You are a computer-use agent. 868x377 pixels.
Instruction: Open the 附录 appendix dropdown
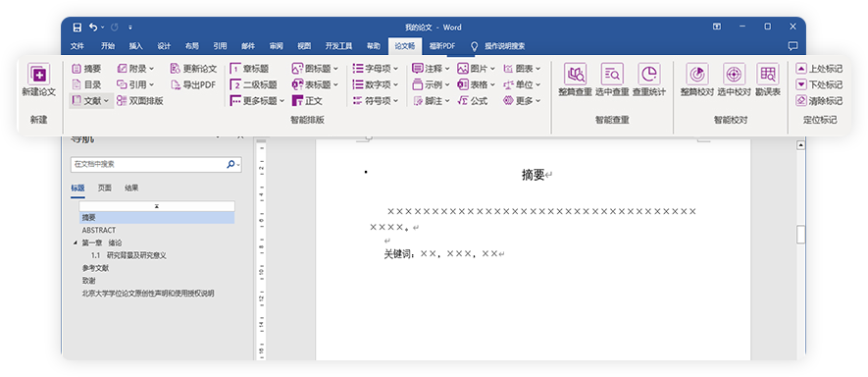tap(136, 69)
